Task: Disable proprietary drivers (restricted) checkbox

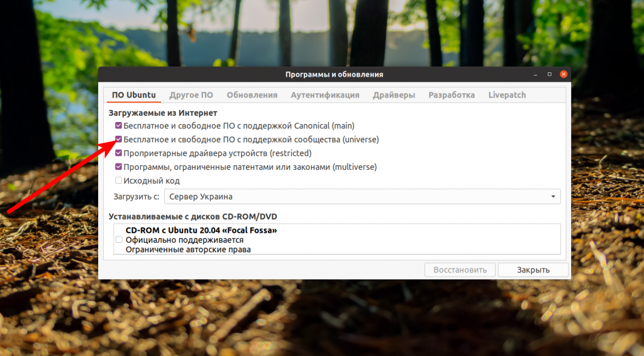Action: pos(118,153)
